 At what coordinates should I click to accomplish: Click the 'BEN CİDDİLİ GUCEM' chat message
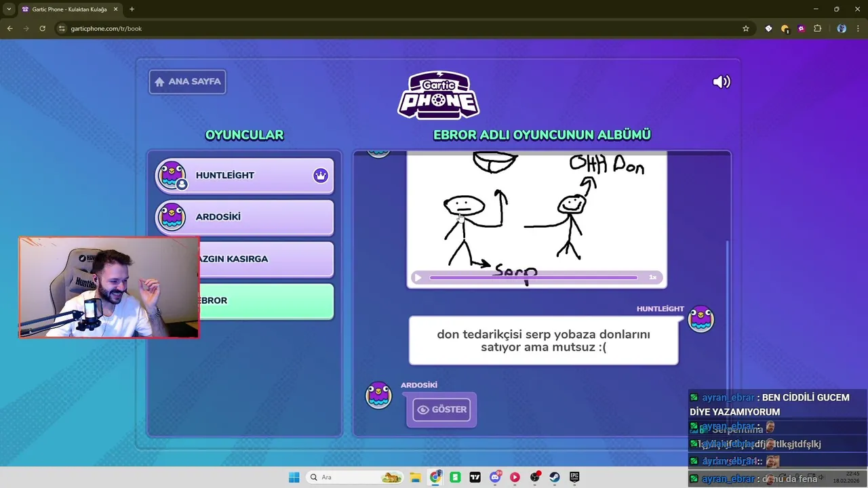coord(769,405)
